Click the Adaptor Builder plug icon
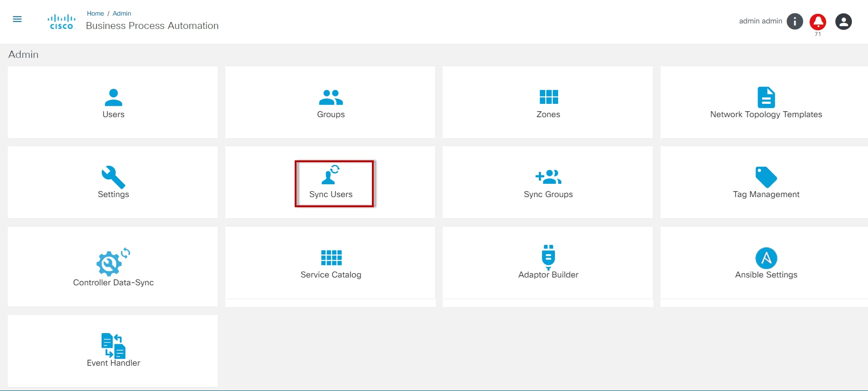Image resolution: width=868 pixels, height=391 pixels. pos(548,257)
